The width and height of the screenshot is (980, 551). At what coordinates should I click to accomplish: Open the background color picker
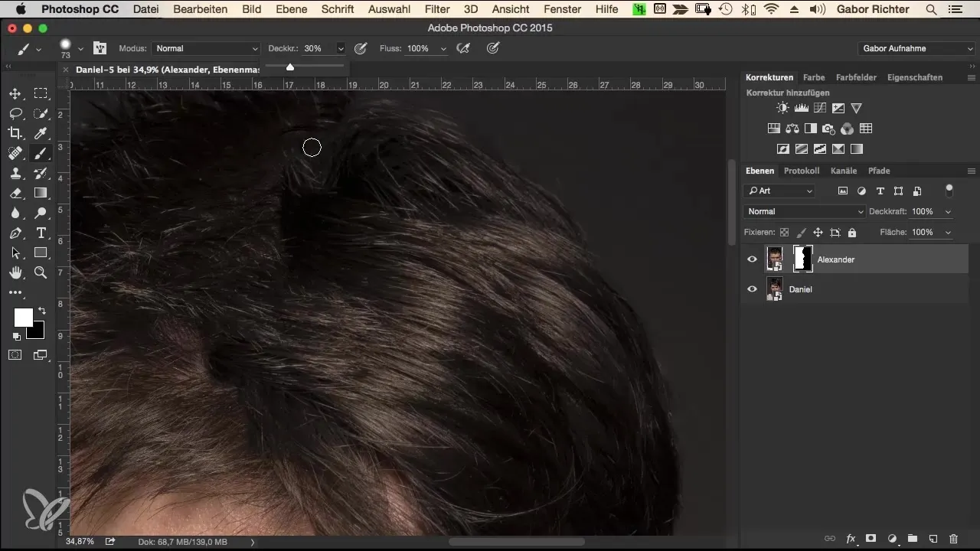[x=37, y=331]
